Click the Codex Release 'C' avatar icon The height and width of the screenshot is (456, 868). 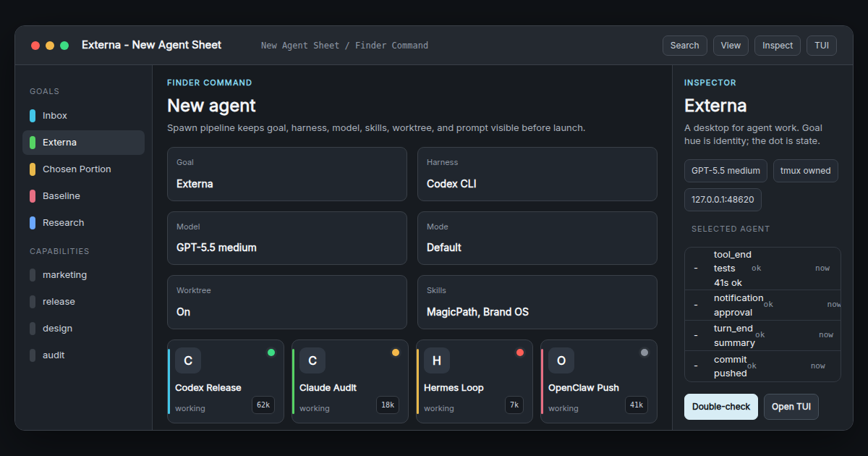188,360
